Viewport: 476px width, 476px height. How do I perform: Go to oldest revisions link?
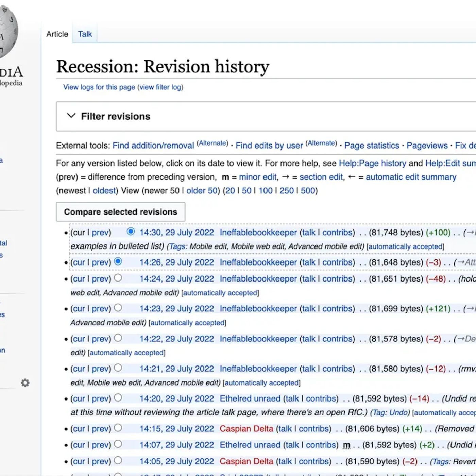tap(104, 190)
